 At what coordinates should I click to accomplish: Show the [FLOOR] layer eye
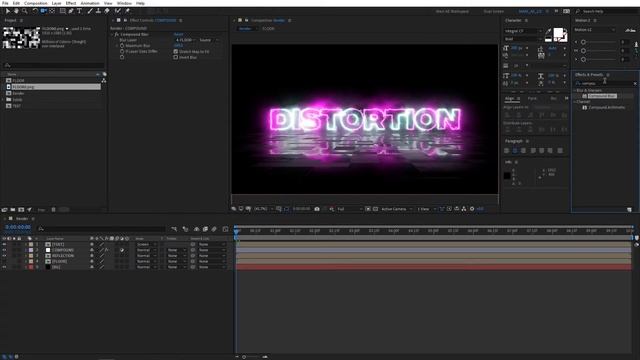4,261
